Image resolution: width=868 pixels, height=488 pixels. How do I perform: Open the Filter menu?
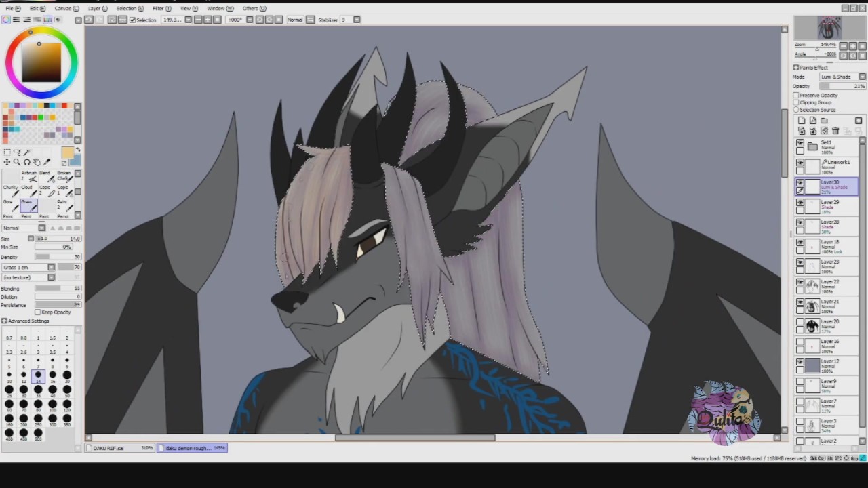[x=161, y=8]
